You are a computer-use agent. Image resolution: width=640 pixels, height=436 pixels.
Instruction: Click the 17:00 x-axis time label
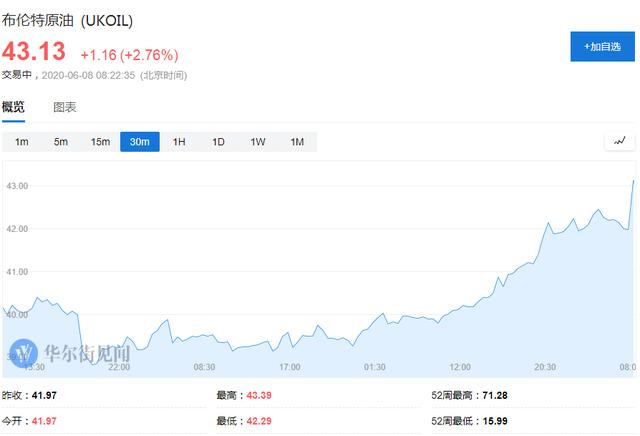tap(289, 367)
